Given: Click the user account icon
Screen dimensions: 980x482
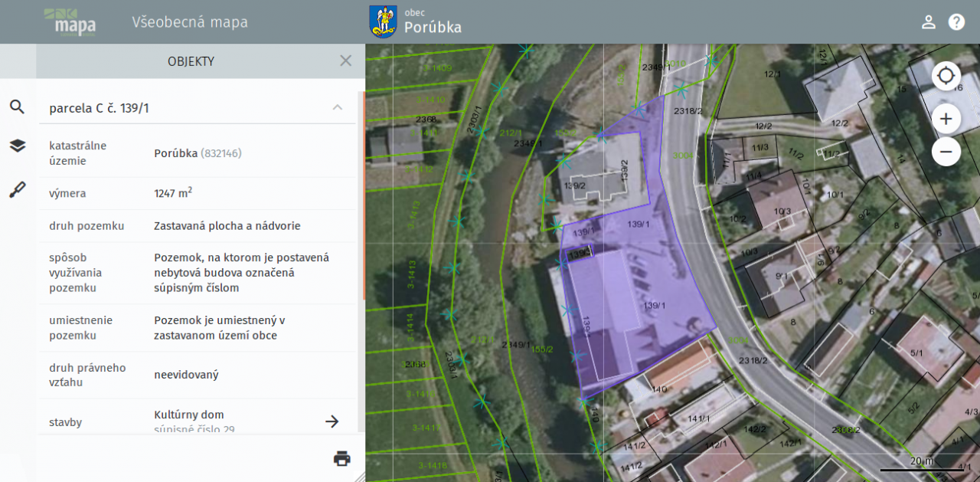Looking at the screenshot, I should tap(929, 21).
